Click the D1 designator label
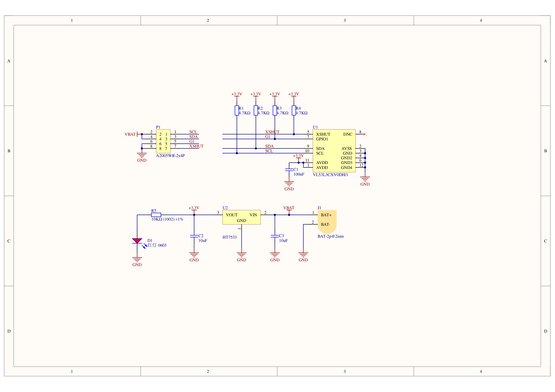Screen dimensions: 555x392 pyautogui.click(x=150, y=241)
